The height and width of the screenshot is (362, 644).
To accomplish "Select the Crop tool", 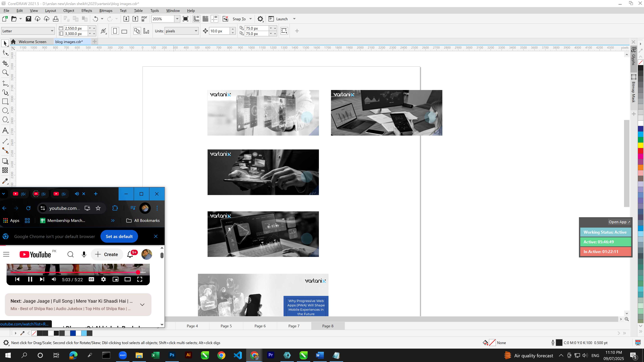I will (x=5, y=63).
